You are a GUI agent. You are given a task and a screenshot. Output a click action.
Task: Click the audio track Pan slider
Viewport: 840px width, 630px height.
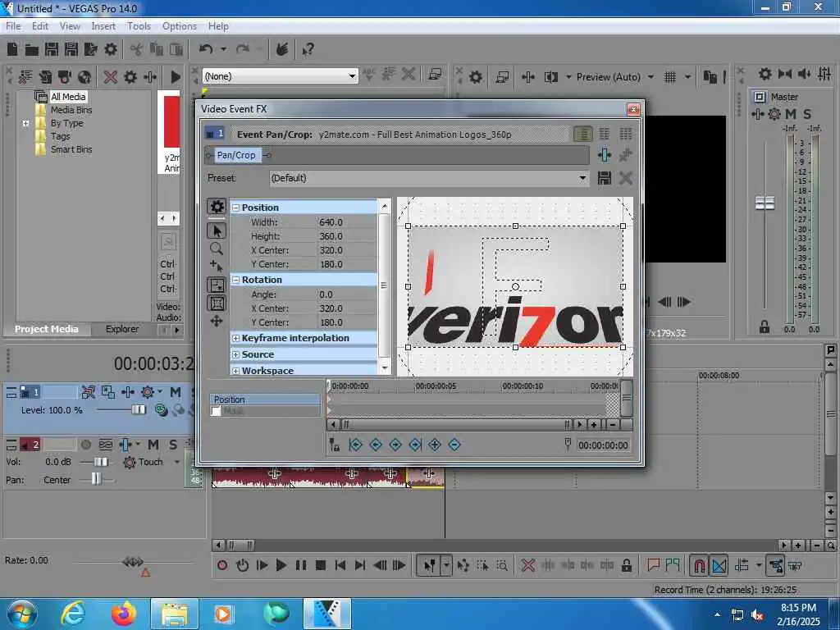(96, 479)
